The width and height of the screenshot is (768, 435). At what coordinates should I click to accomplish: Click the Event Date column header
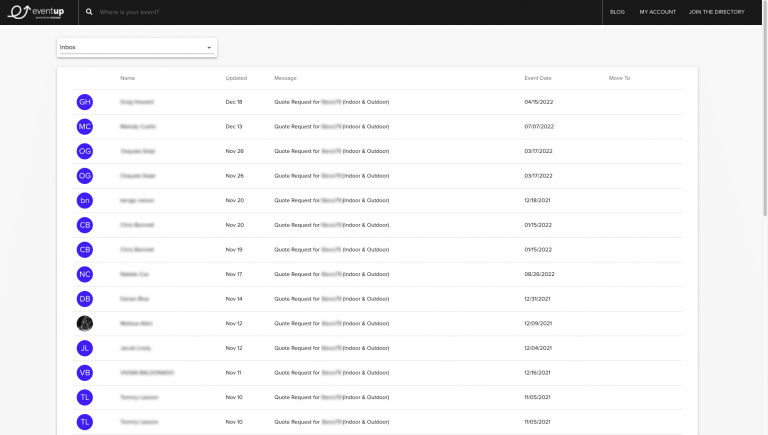tap(538, 78)
